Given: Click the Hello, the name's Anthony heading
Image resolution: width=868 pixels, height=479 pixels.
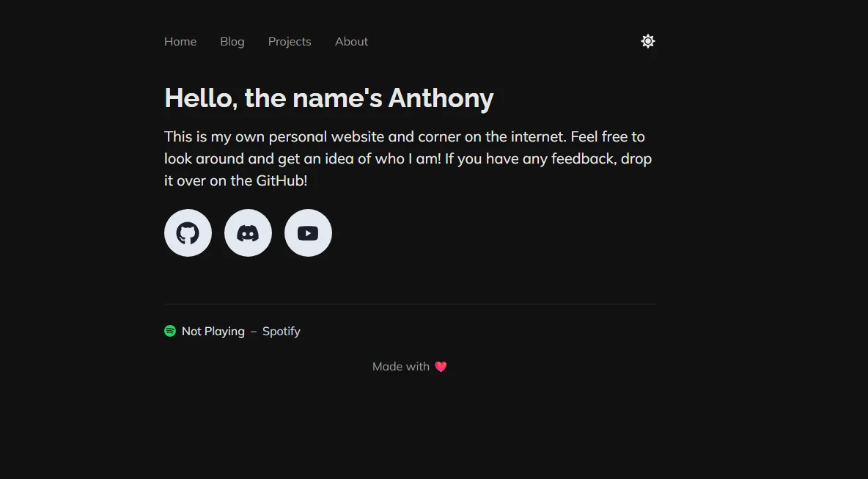Looking at the screenshot, I should tap(329, 98).
